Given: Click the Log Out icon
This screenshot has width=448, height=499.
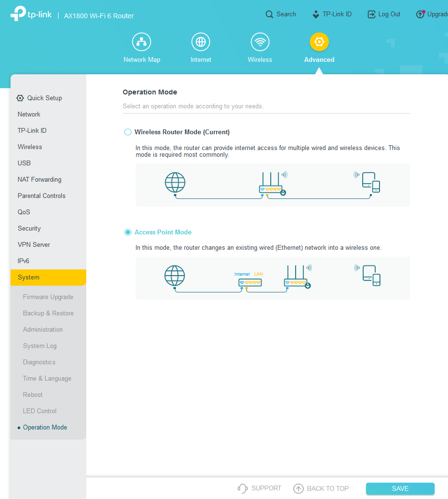Looking at the screenshot, I should (x=371, y=14).
